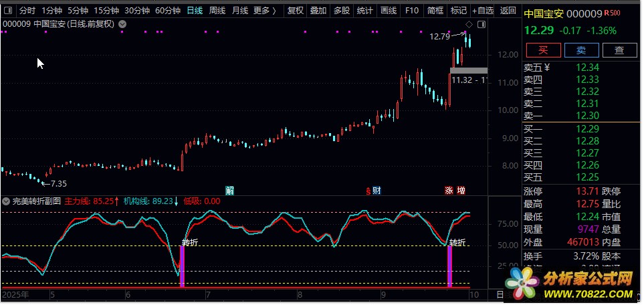Screen dimensions: 644x305
Task: Expand the 中国宝安 chart title dropdown
Action: [122, 25]
